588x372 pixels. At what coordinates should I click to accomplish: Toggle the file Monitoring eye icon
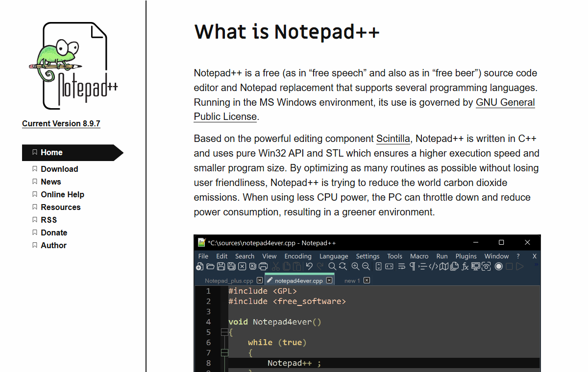[486, 266]
